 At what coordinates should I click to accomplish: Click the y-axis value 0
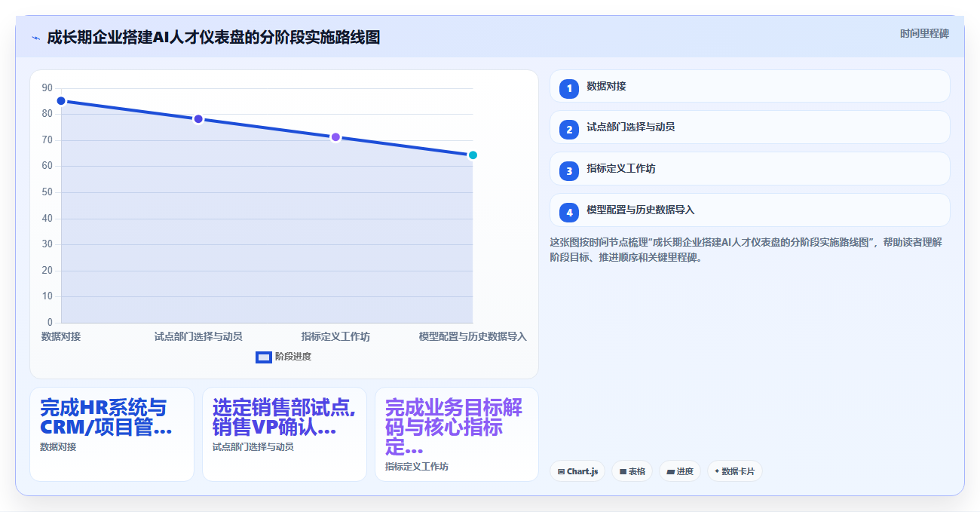click(50, 323)
